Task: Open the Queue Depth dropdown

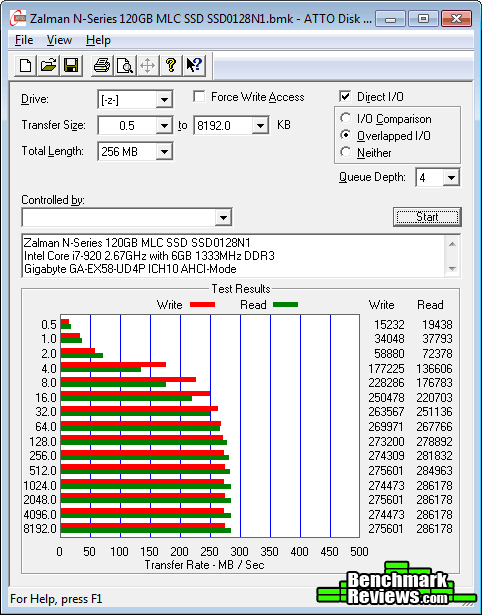Action: click(451, 178)
